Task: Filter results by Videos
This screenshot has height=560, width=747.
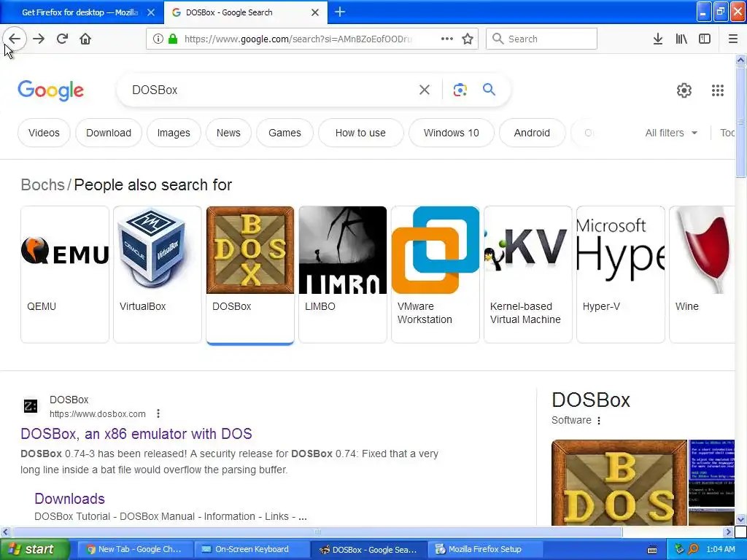Action: coord(44,133)
